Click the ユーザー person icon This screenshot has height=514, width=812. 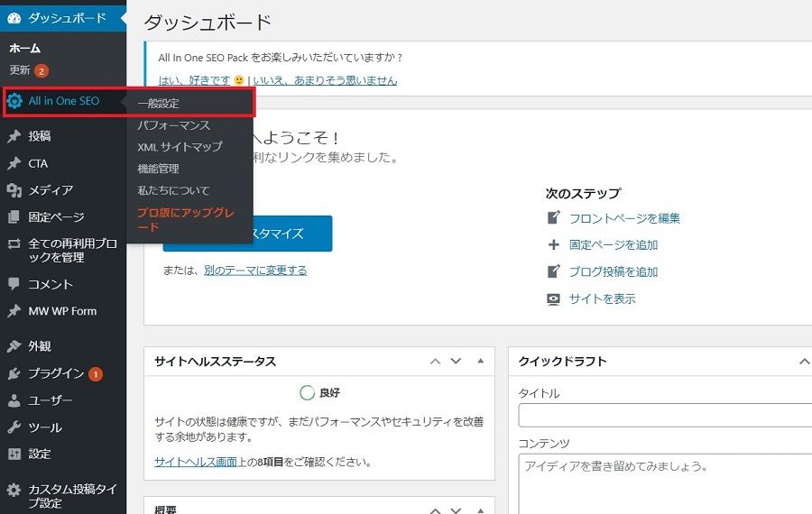pyautogui.click(x=14, y=400)
